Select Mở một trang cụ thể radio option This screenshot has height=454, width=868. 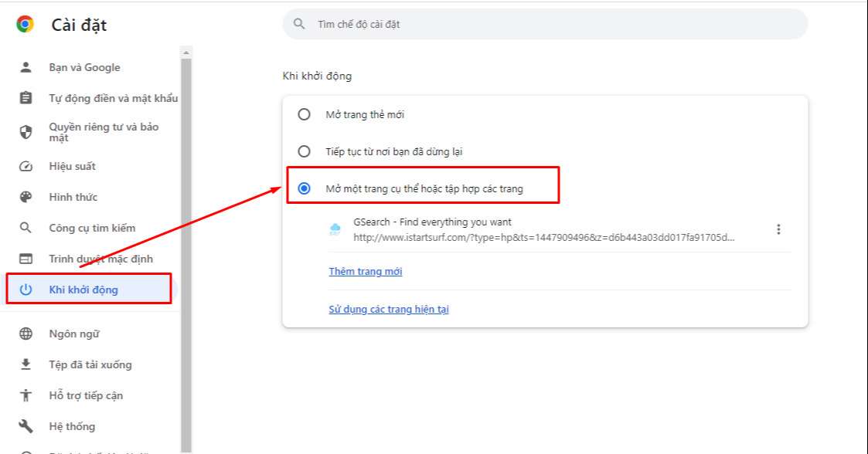304,188
